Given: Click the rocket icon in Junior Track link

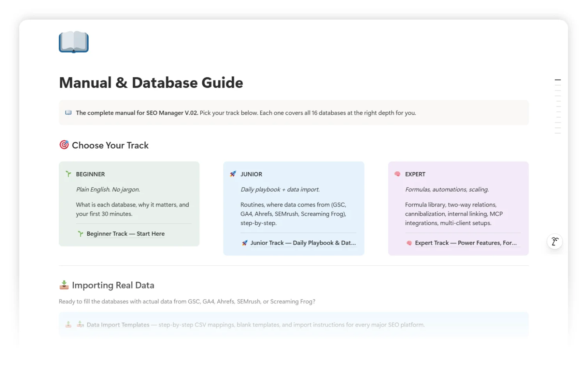Looking at the screenshot, I should click(x=245, y=243).
